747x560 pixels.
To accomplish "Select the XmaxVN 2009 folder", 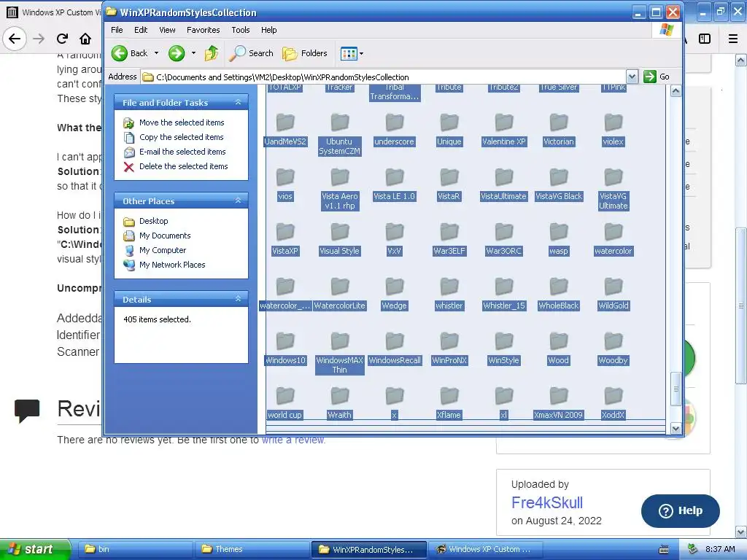I will (558, 403).
